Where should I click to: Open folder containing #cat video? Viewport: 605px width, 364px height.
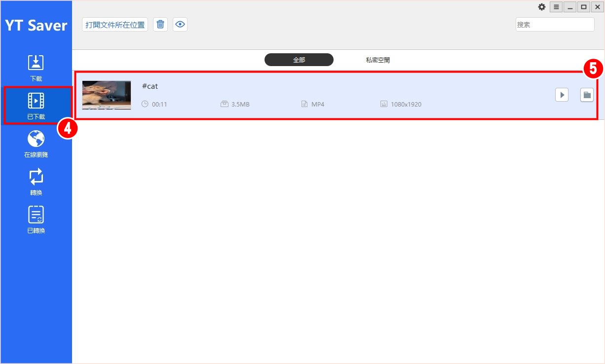click(587, 95)
